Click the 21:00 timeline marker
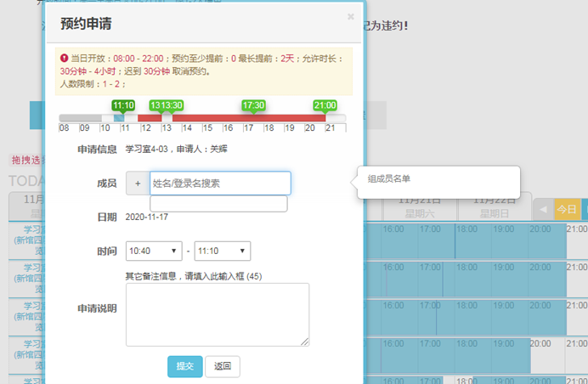This screenshot has width=588, height=384. point(325,105)
